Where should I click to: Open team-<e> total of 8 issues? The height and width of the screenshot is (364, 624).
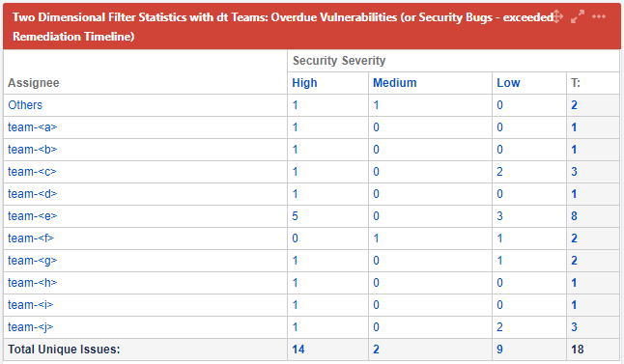point(575,216)
